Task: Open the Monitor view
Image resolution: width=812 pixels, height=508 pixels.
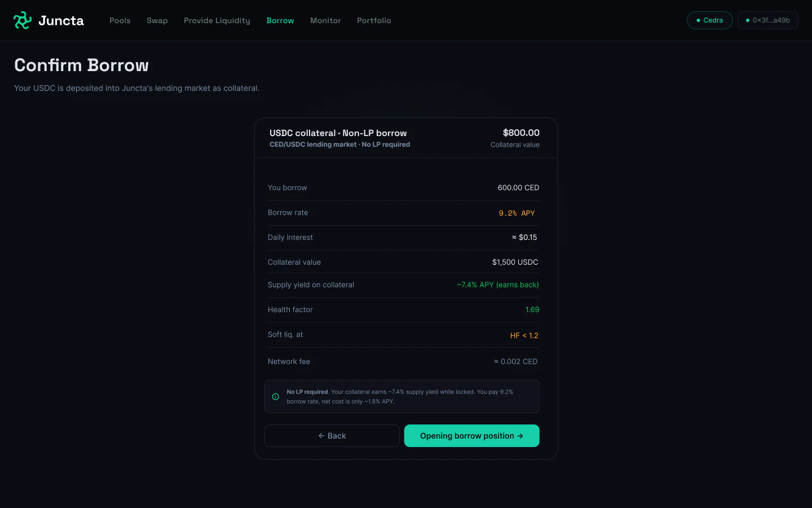Action: (x=325, y=20)
